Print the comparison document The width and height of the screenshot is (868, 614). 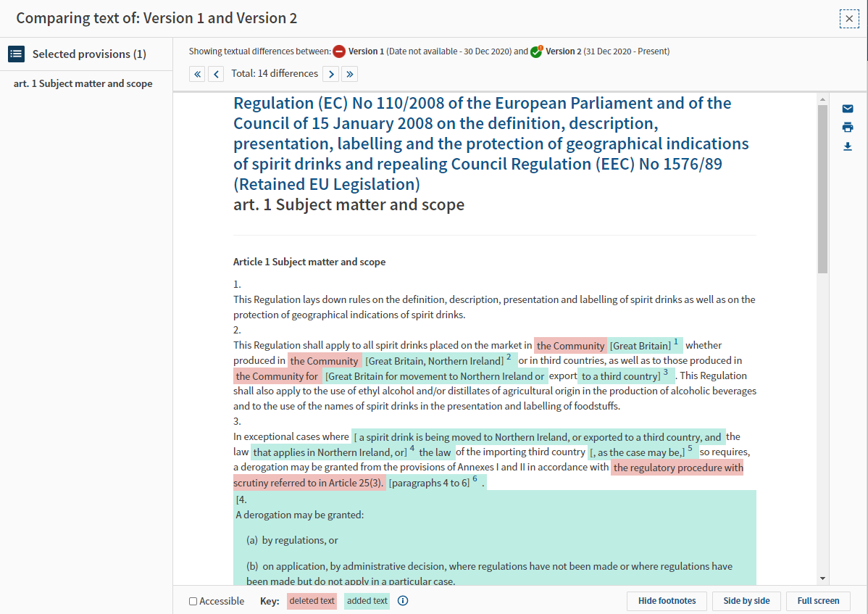click(848, 128)
